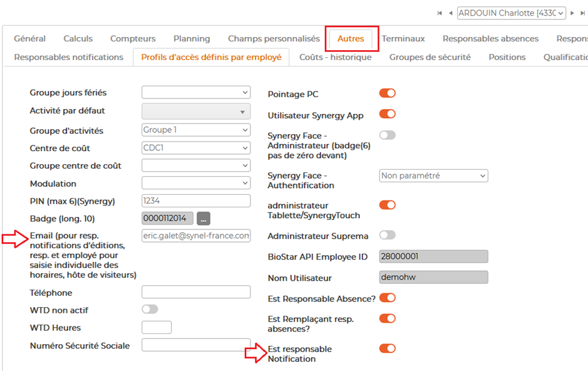
Task: Switch to the Autres tab
Action: (x=351, y=39)
